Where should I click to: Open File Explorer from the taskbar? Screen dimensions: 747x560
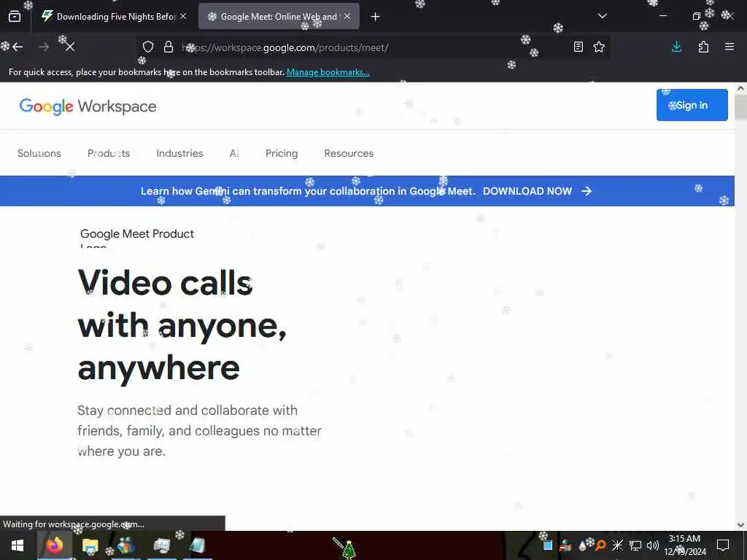point(90,545)
